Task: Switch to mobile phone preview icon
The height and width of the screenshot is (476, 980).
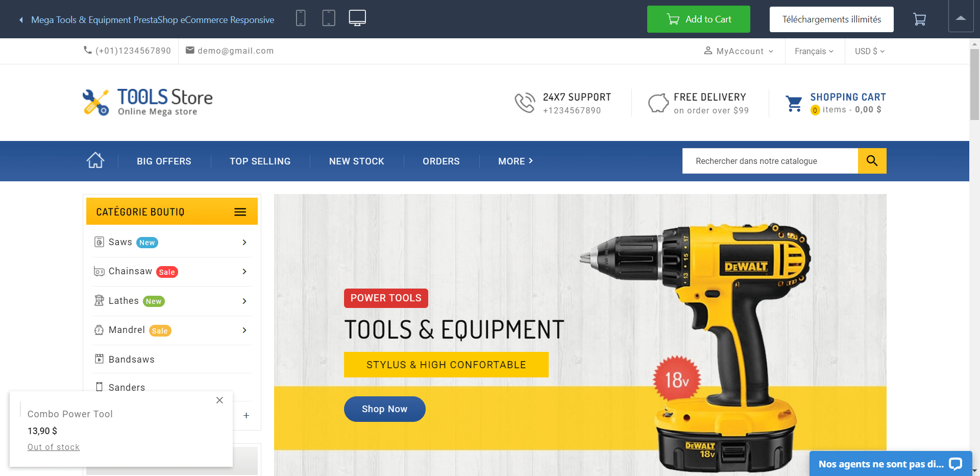Action: click(x=301, y=18)
